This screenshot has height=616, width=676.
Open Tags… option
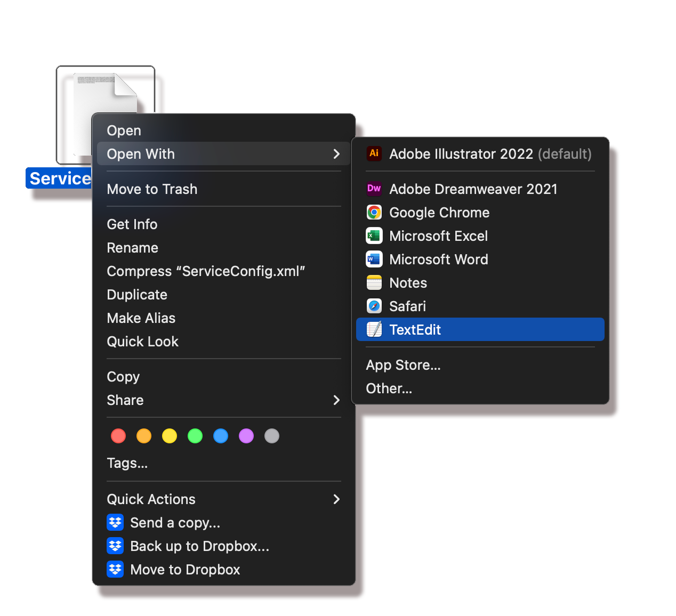(224, 463)
